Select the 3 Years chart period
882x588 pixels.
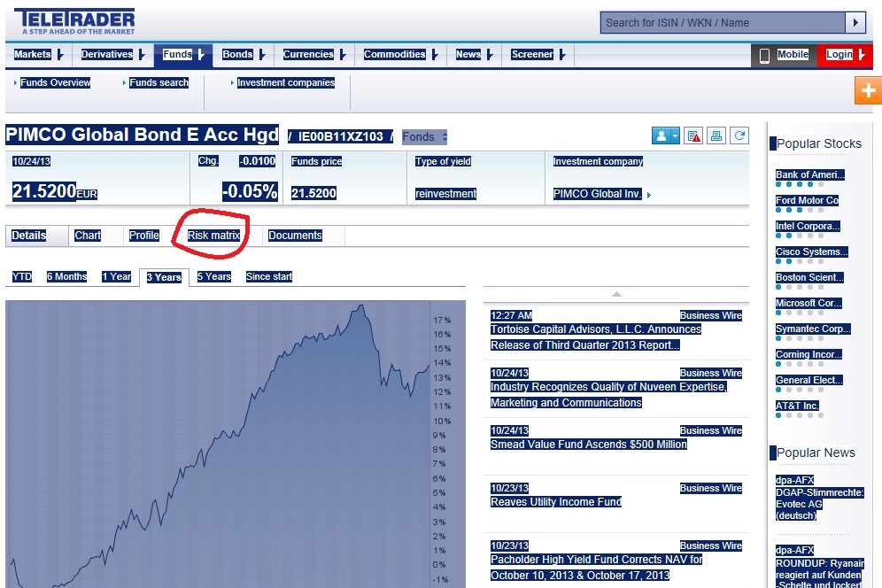point(164,277)
